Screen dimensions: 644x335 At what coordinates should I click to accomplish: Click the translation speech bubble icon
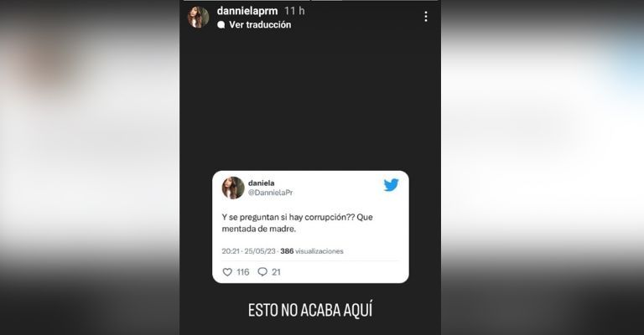pyautogui.click(x=221, y=25)
